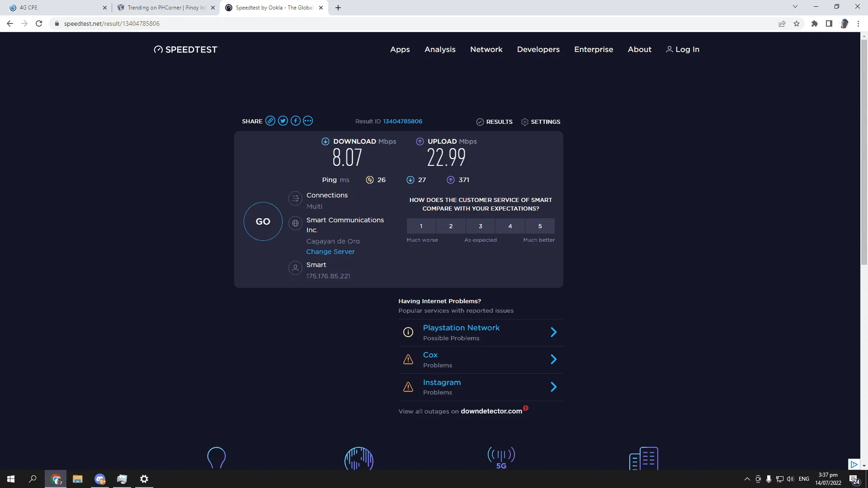
Task: Click the Connections mode icon
Action: click(295, 198)
